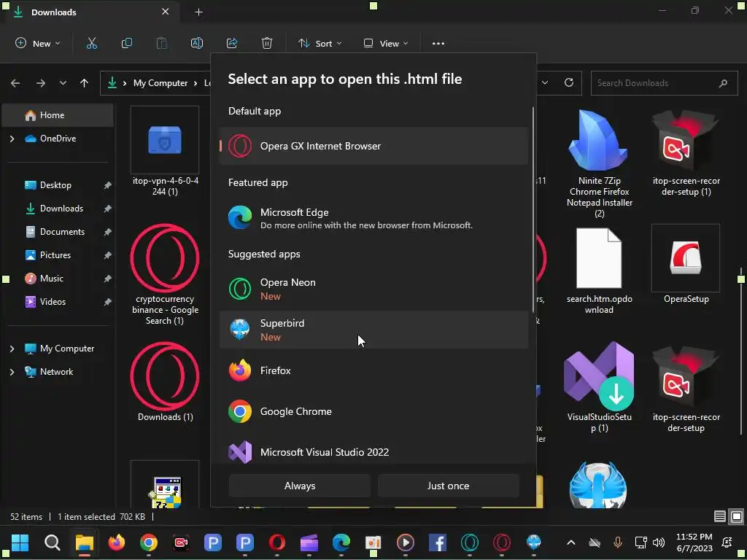Open Facebook from the taskbar
The height and width of the screenshot is (560, 747).
pyautogui.click(x=438, y=542)
